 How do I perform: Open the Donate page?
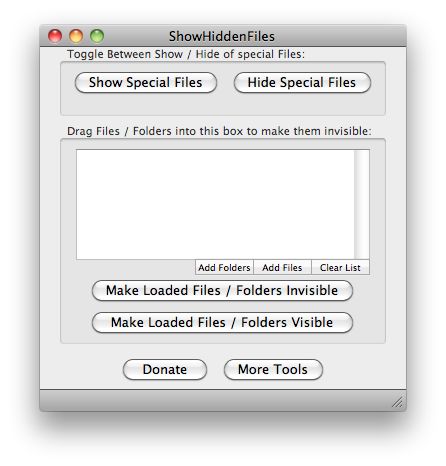point(165,369)
